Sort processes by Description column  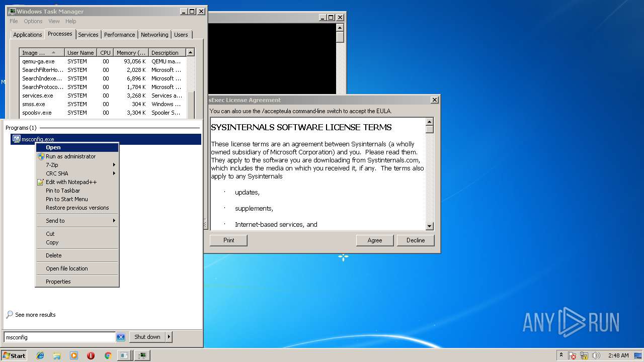click(x=167, y=53)
